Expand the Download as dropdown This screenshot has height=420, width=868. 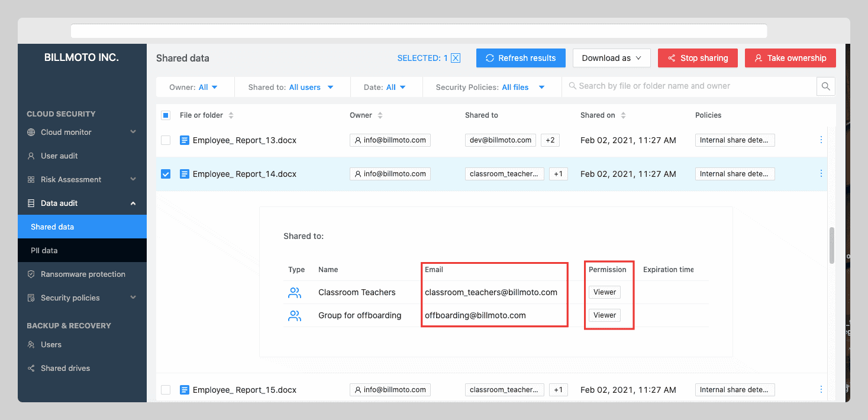click(611, 57)
